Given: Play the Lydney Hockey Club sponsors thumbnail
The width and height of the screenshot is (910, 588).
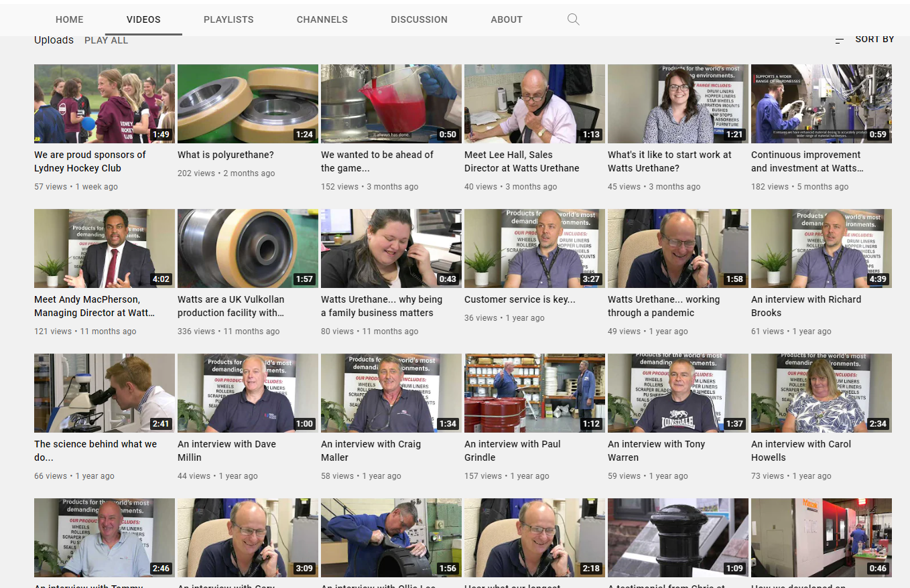Looking at the screenshot, I should [x=105, y=104].
